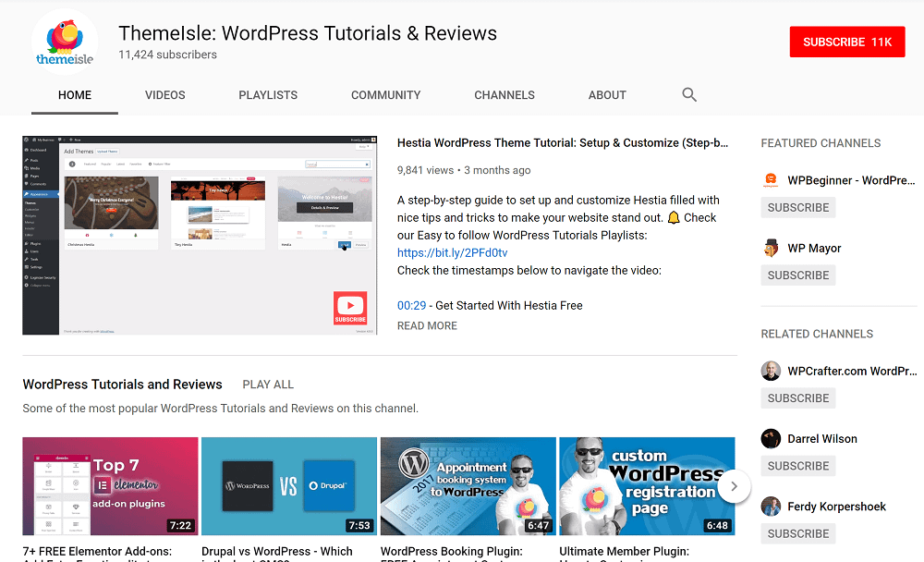
Task: Open the ABOUT tab
Action: pos(607,95)
